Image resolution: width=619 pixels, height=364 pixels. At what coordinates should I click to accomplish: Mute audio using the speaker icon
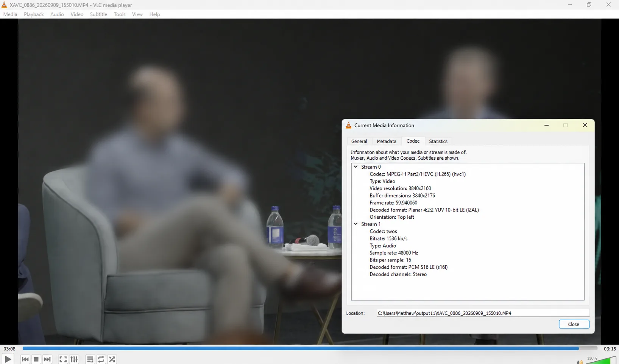tap(580, 362)
